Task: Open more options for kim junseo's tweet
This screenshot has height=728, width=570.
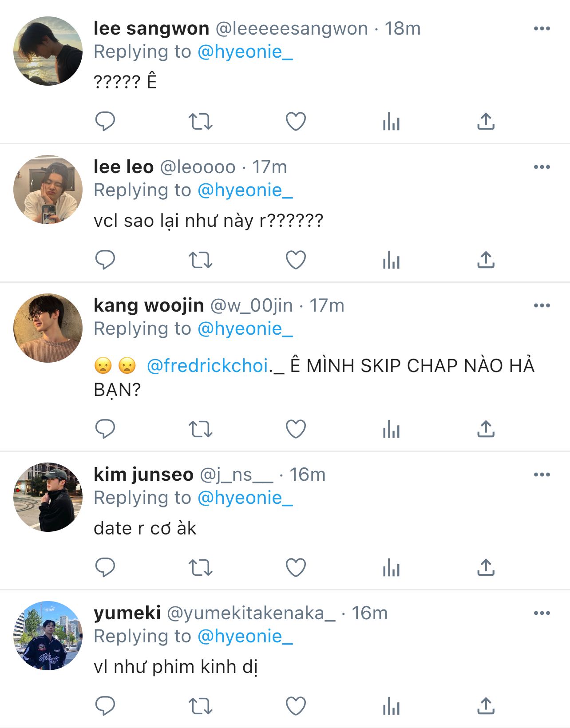Action: 542,475
